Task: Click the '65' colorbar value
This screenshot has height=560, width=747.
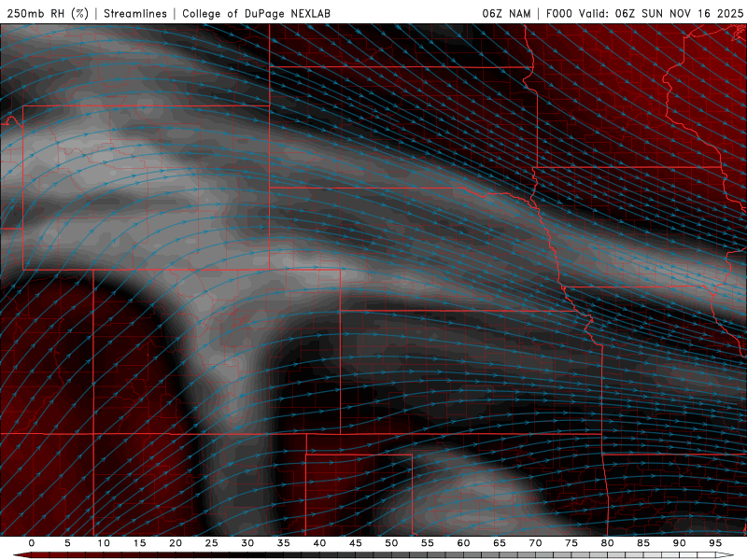Action: click(x=500, y=543)
